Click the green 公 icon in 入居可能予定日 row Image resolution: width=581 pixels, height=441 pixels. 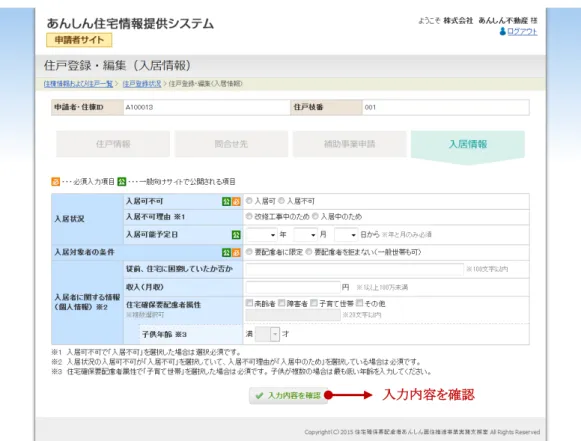(236, 235)
